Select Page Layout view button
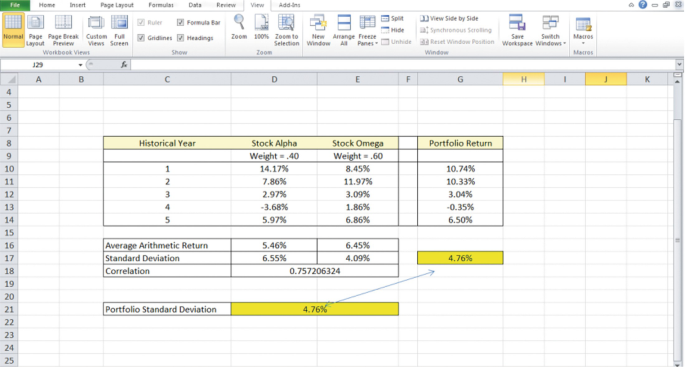The image size is (685, 367). (x=35, y=30)
